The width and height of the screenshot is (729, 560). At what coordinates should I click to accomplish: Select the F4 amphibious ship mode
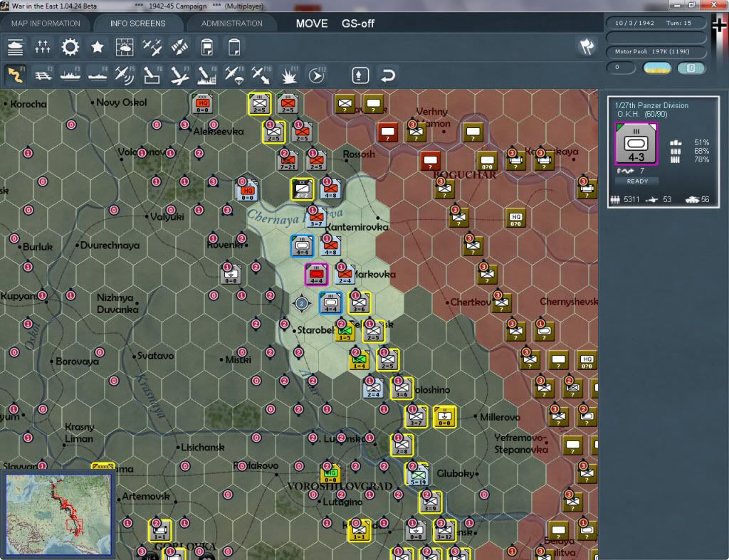(98, 75)
